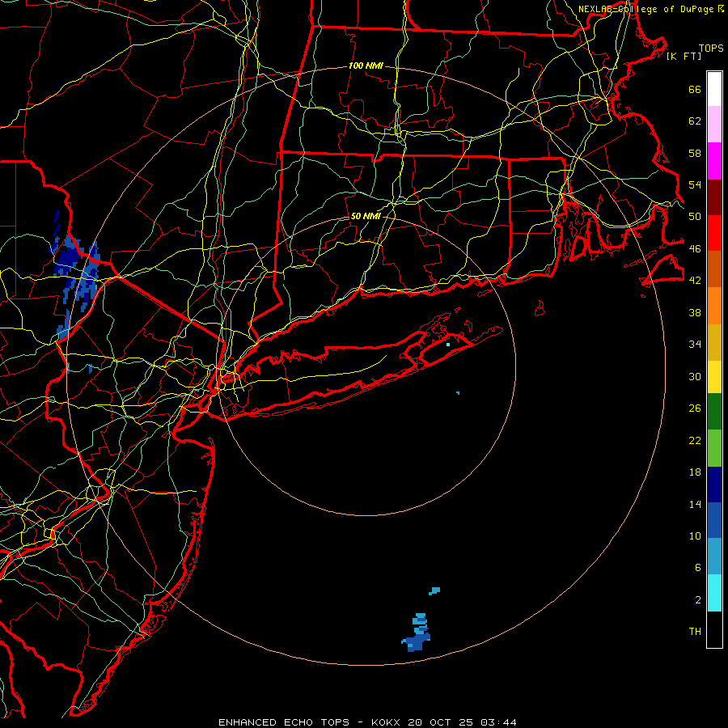
Task: Click the 'NEXLAB-College of DuPage' credit text
Action: (x=648, y=9)
